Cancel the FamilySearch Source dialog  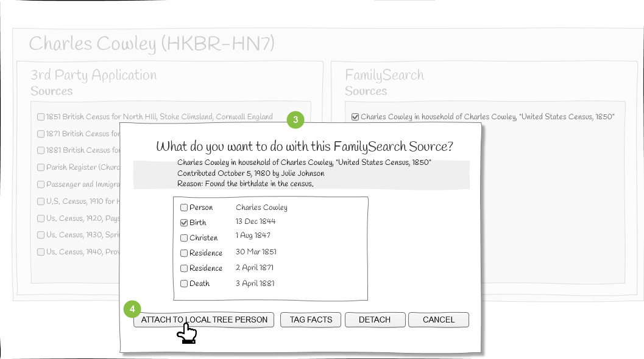click(x=439, y=319)
